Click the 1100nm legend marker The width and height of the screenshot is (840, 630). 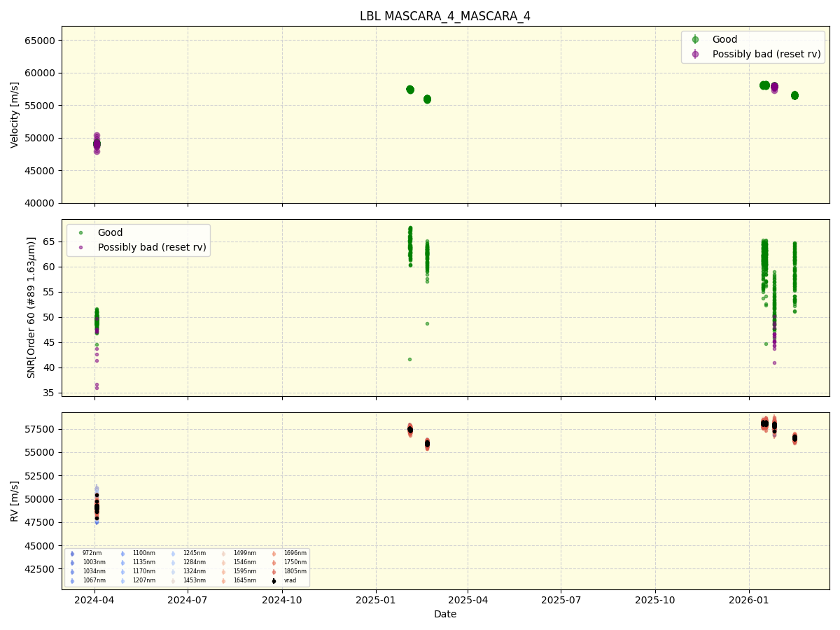122,554
